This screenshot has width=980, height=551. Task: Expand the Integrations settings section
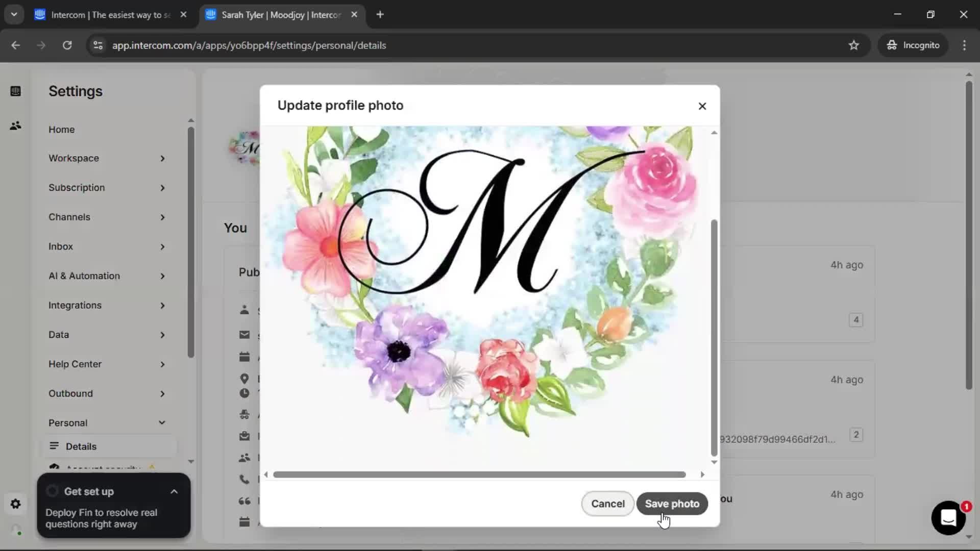tap(107, 305)
